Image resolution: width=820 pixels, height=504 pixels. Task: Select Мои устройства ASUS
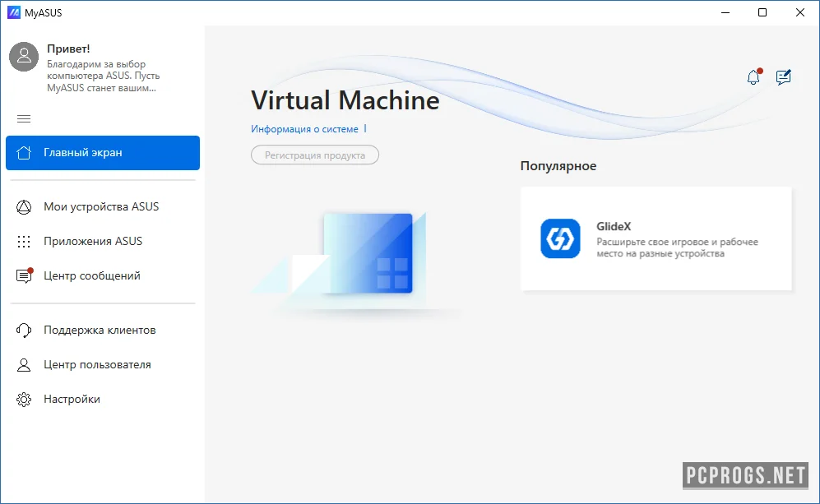click(x=101, y=207)
